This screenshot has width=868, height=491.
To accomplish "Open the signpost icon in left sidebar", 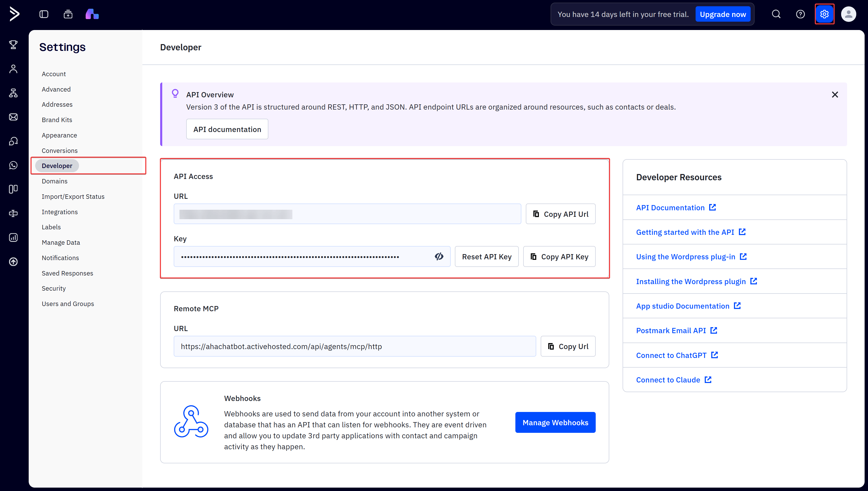I will [x=14, y=213].
